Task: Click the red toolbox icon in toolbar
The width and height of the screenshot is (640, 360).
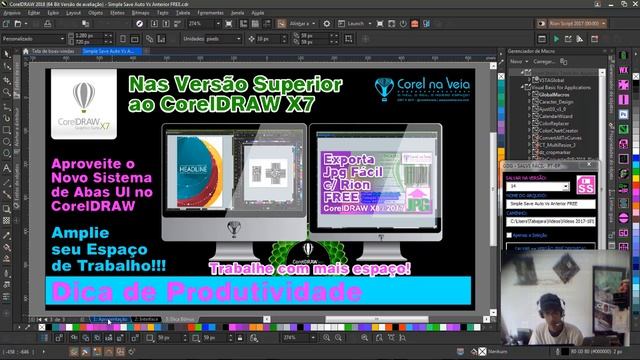Action: 415,24
